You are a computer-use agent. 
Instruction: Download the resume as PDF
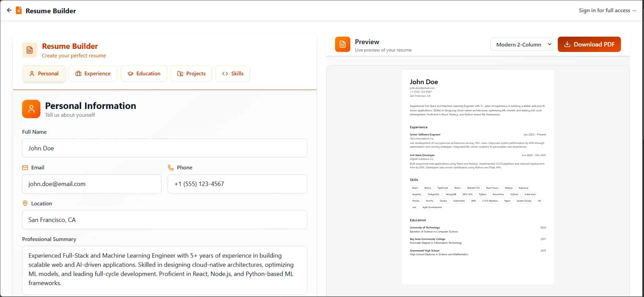589,44
